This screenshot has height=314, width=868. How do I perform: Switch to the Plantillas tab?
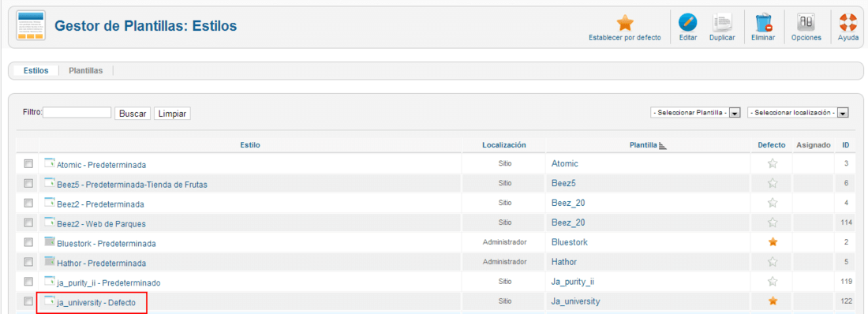coord(86,71)
